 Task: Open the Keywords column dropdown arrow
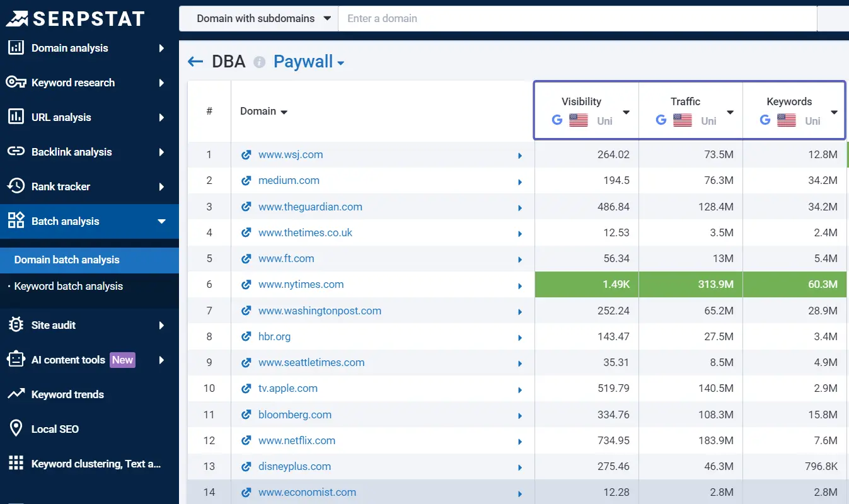click(x=834, y=112)
